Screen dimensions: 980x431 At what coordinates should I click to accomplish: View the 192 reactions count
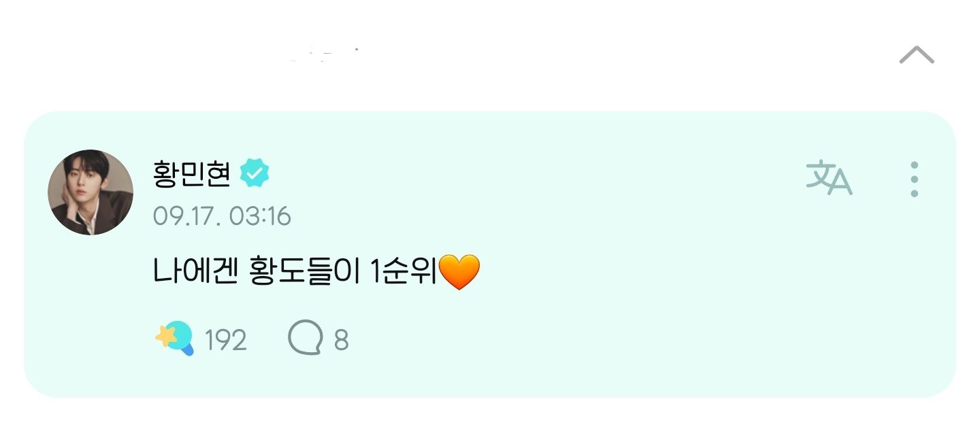click(x=226, y=340)
